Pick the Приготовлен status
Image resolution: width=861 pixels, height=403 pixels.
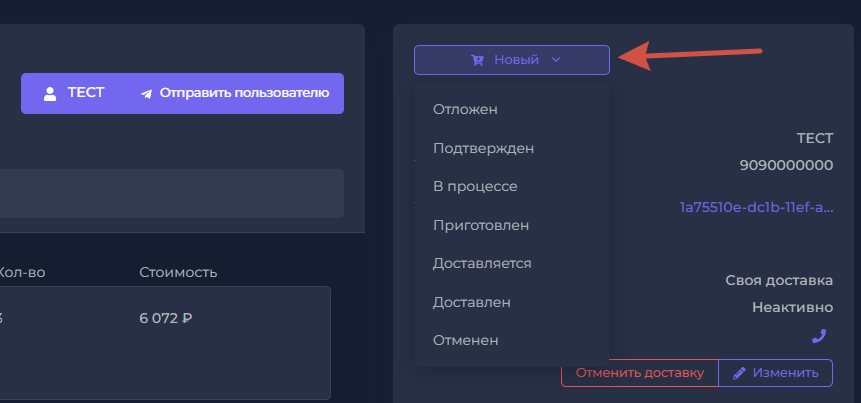[x=481, y=225]
